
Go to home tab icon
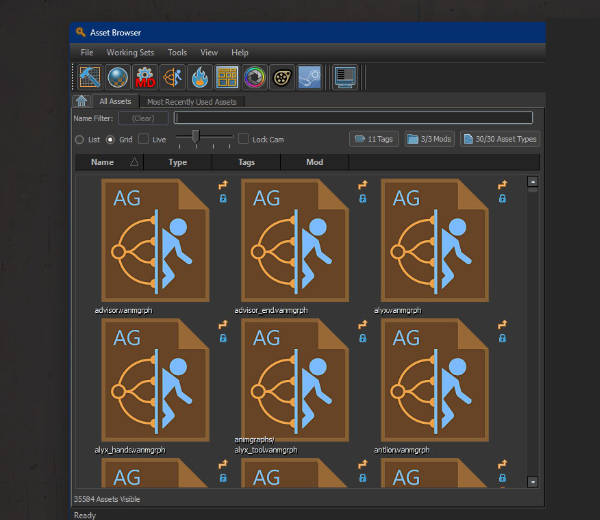[82, 101]
